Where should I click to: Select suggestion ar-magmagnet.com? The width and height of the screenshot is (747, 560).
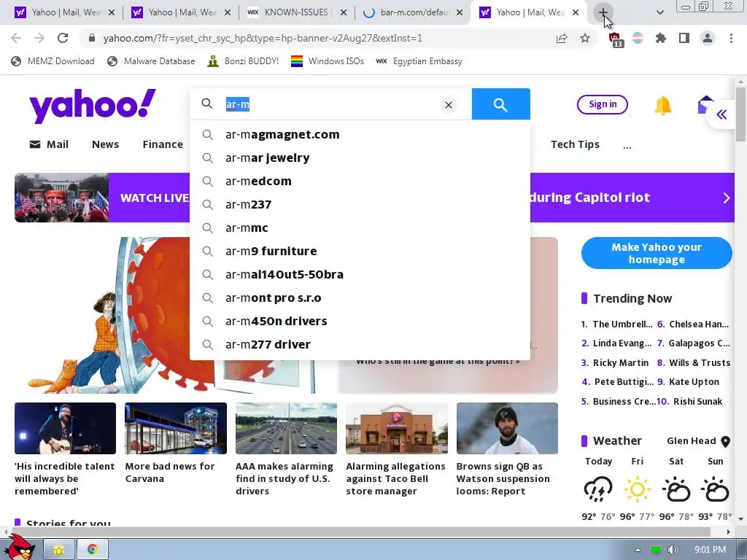coord(360,134)
